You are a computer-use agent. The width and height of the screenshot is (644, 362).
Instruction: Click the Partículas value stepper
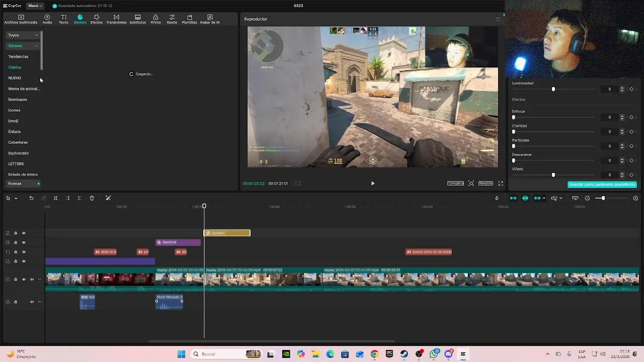click(622, 146)
